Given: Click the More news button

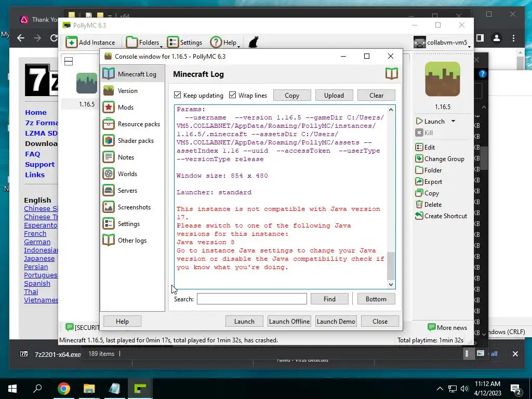Looking at the screenshot, I should (x=447, y=327).
